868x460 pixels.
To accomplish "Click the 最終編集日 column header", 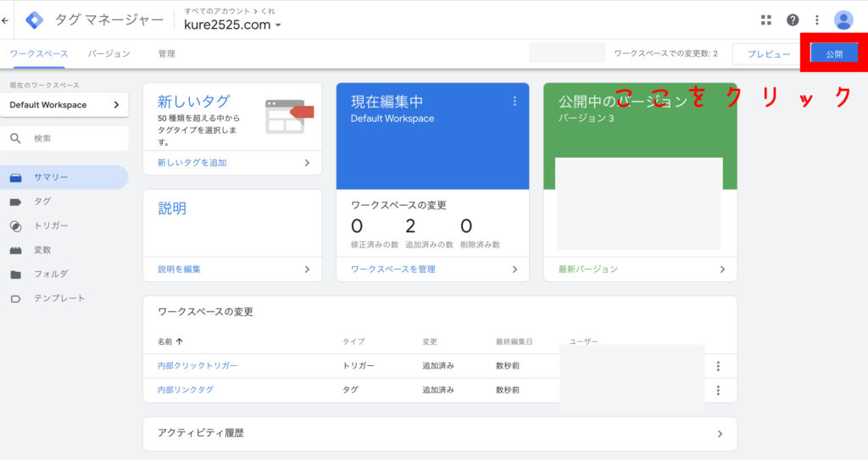I will coord(515,341).
